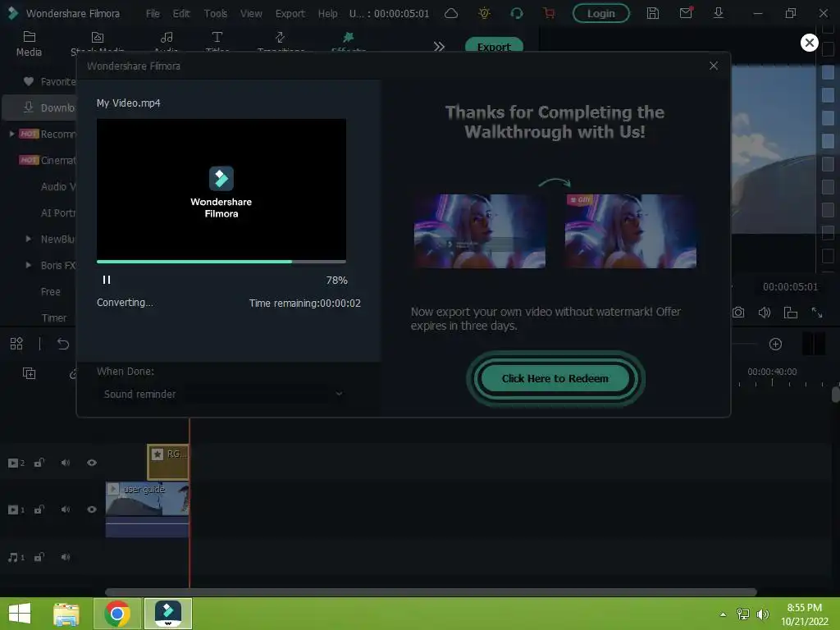
Task: Click the lightbulb tips icon
Action: pyautogui.click(x=484, y=13)
